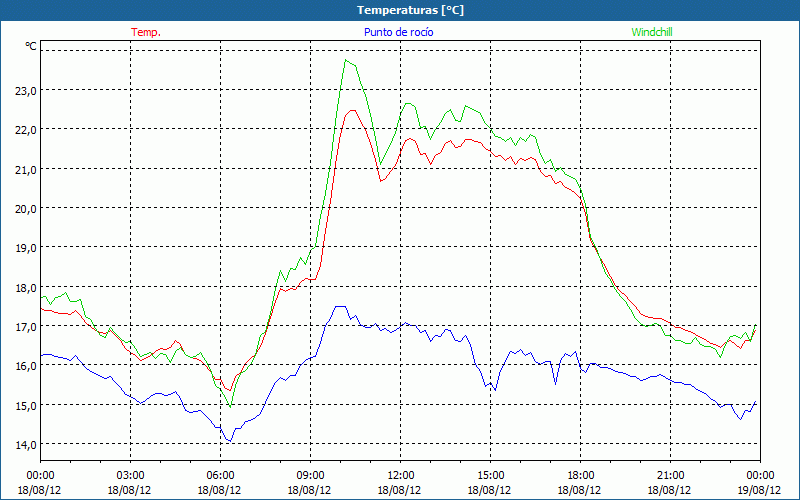Click the 19,0 y-axis value
Screen dimensions: 800x500
click(x=26, y=248)
